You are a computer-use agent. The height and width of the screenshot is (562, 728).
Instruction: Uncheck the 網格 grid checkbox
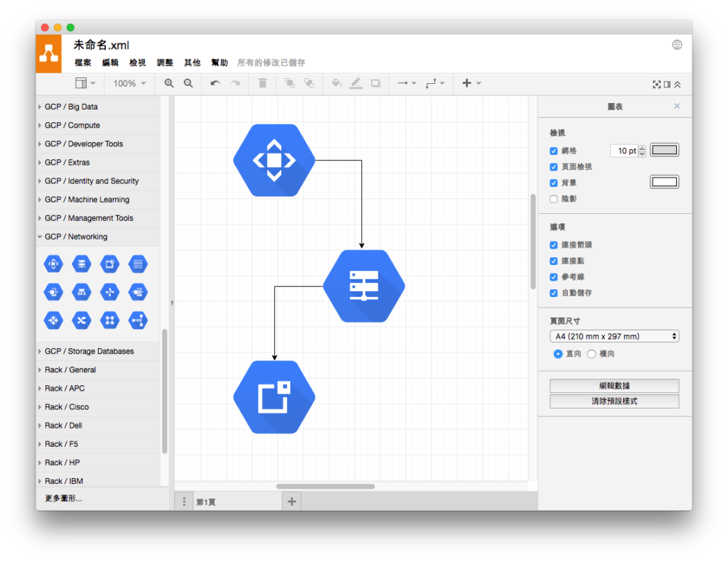(x=553, y=151)
